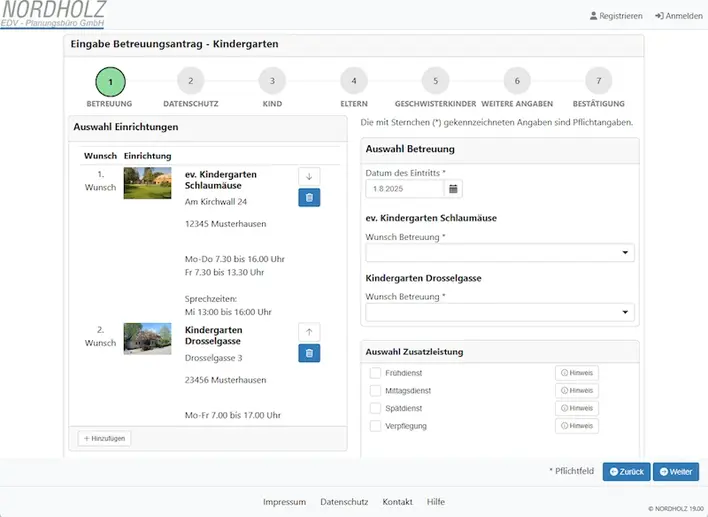
Task: Select step 7 Bestätigung
Action: coord(598,81)
